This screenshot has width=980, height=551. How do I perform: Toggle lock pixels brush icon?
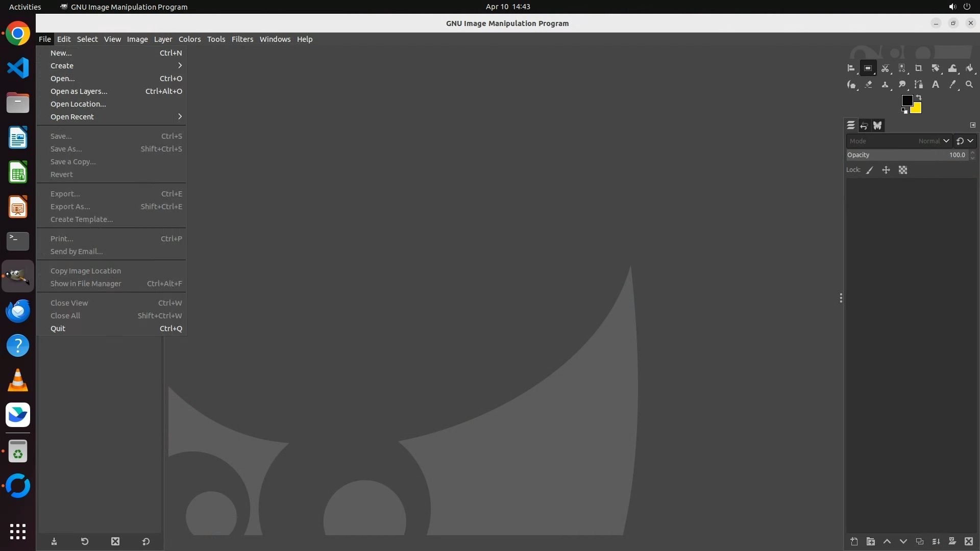(x=870, y=170)
